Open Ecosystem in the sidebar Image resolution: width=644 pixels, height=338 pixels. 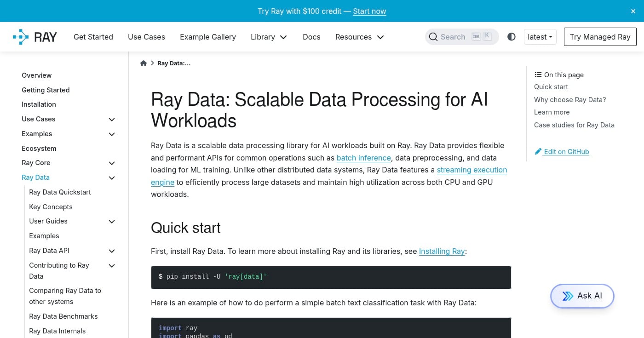(x=39, y=149)
